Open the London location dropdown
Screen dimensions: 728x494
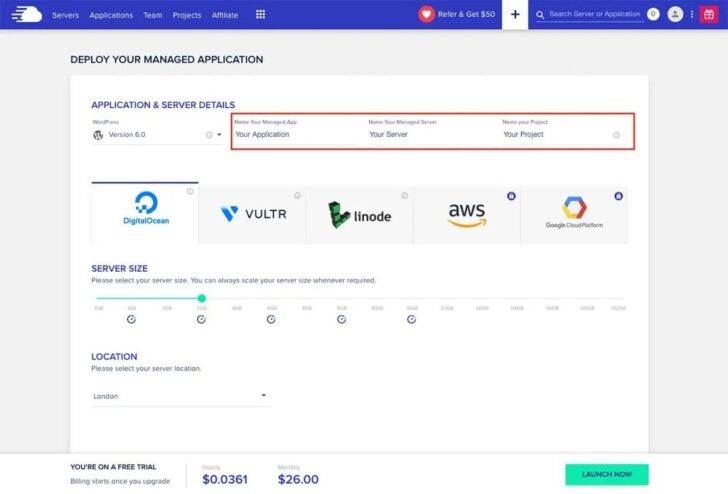pyautogui.click(x=180, y=396)
